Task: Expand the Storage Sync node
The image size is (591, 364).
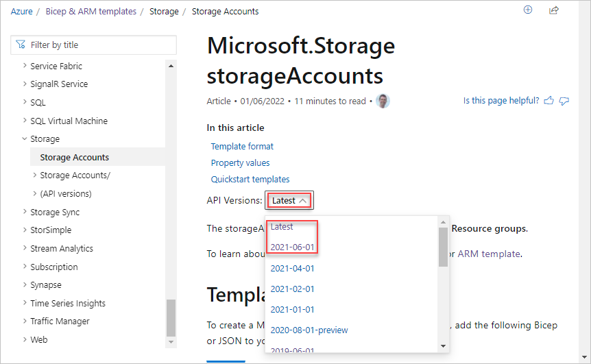Action: pos(25,212)
